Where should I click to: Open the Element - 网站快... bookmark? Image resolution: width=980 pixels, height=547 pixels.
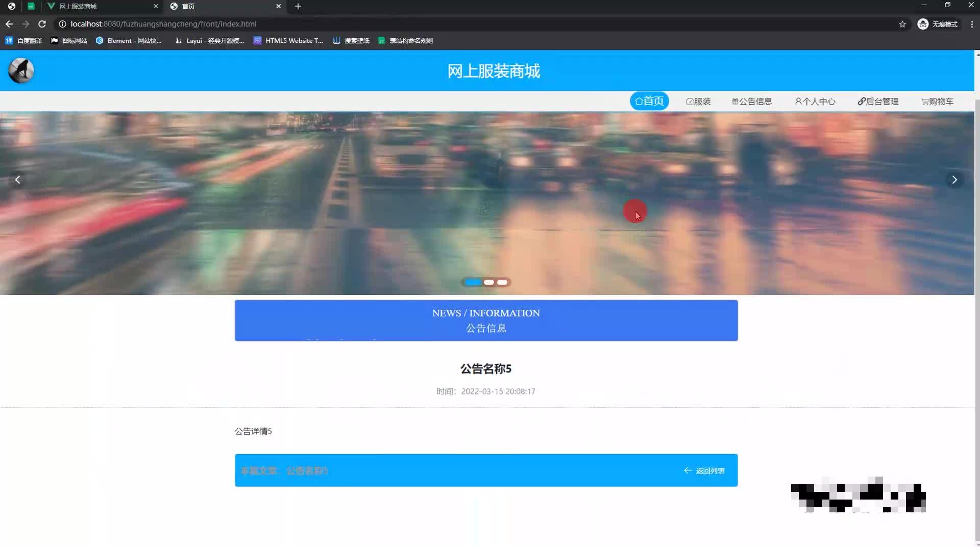pos(129,40)
